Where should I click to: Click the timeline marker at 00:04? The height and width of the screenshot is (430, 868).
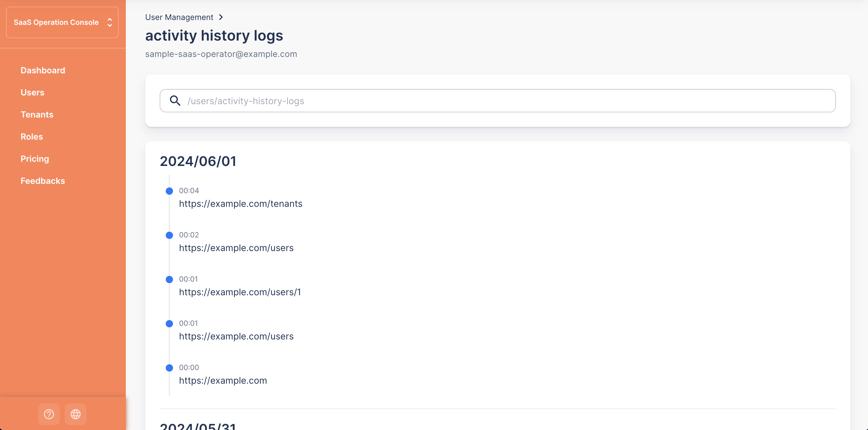pyautogui.click(x=169, y=190)
